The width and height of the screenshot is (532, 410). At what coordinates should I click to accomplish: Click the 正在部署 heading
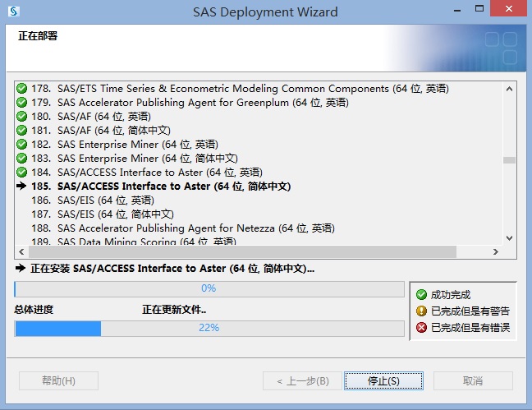coord(38,35)
